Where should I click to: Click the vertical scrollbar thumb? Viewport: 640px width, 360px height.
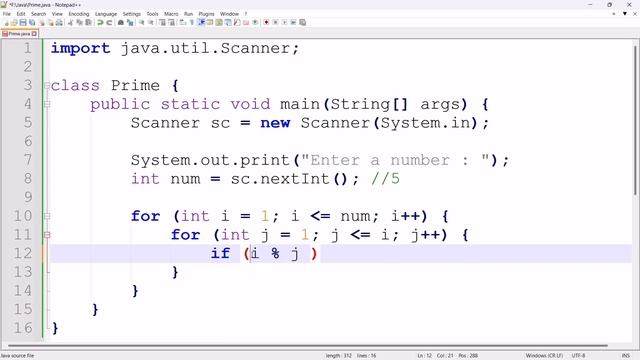[x=636, y=120]
